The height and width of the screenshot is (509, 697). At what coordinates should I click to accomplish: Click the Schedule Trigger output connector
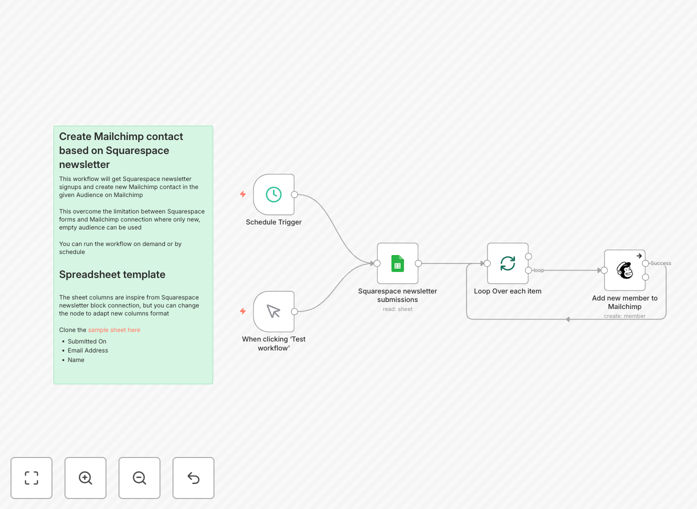[x=294, y=195]
